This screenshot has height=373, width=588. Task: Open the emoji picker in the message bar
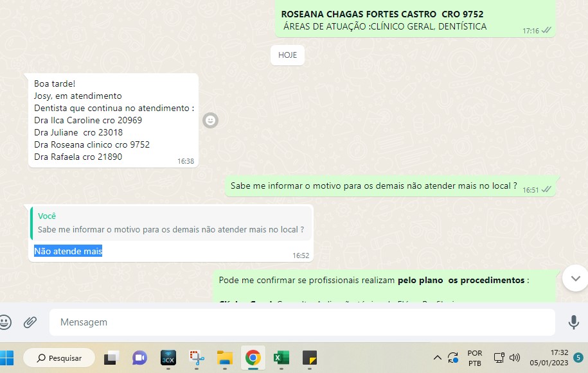(x=4, y=322)
